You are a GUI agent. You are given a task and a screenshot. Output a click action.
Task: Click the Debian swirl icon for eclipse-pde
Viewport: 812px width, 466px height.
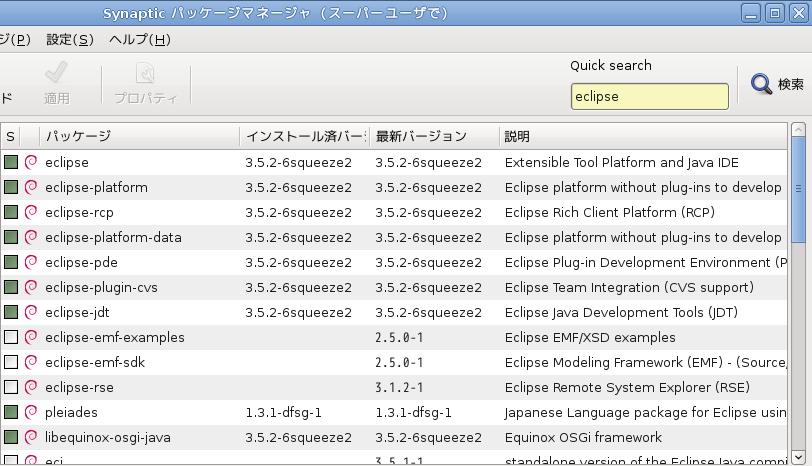(x=31, y=262)
